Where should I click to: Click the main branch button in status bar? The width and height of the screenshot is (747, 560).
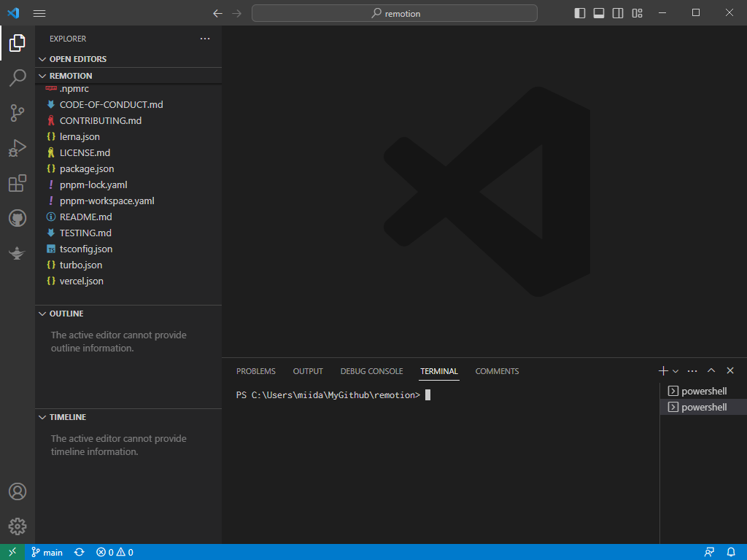tap(47, 553)
